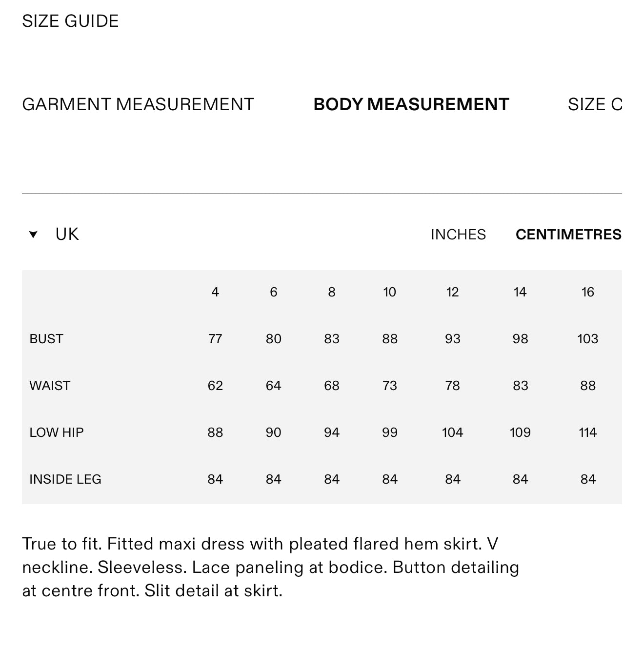Screen dimensions: 644x667
Task: Click the BUST row label
Action: 46,339
